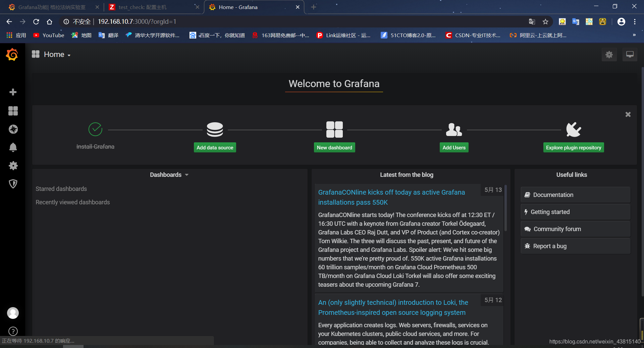Open the Dashboards grid icon in sidebar
This screenshot has height=348, width=644.
coord(13,111)
